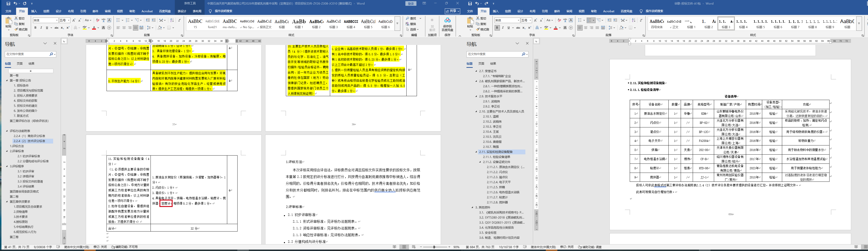Click the sort icon in right window ribbon
868x251 pixels.
[x=634, y=20]
